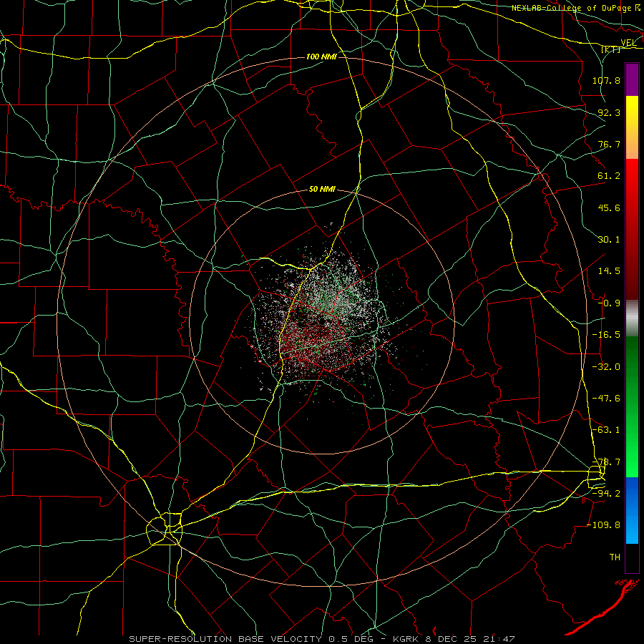Pick the red segment of the color scale
This screenshot has width=644, height=644.
(632, 229)
